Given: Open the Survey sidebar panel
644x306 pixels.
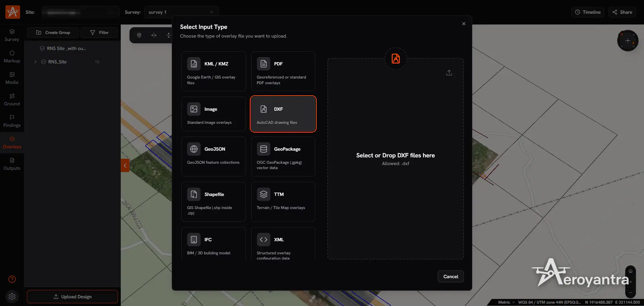Looking at the screenshot, I should coord(12,35).
